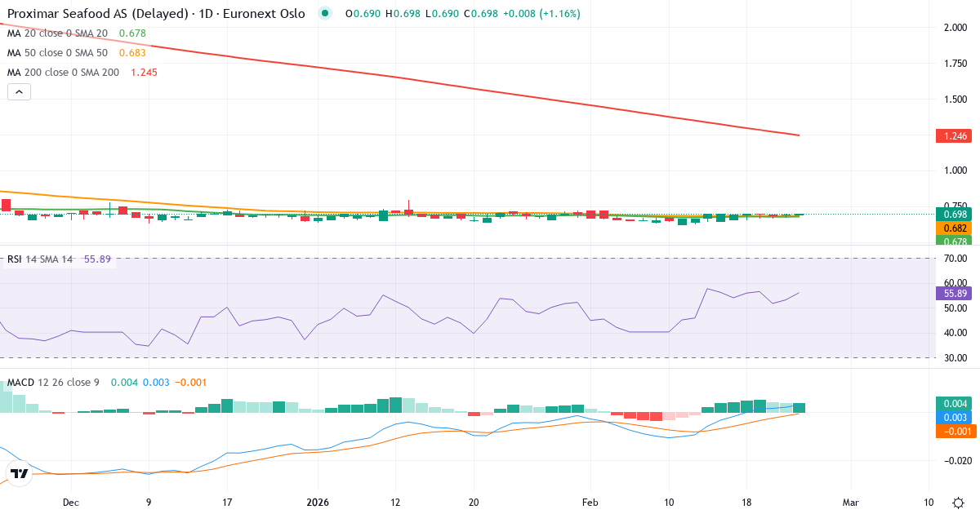Select the Feb label on the time axis
Viewport: 980px width, 514px height.
pos(590,503)
